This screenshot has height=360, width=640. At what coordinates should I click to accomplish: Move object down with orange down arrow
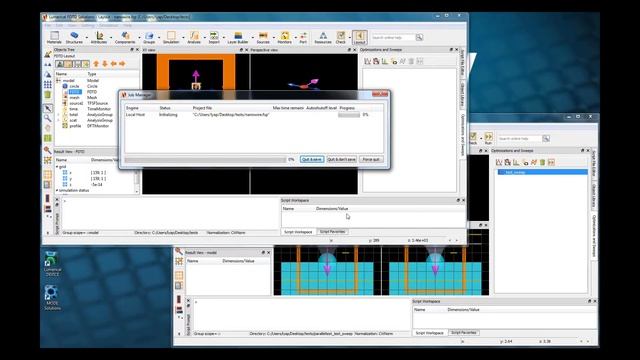click(105, 64)
